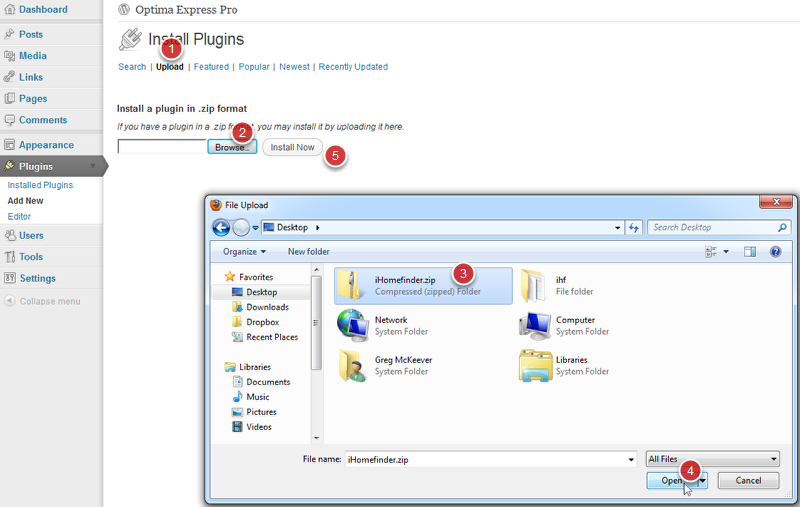Click the New folder button

[x=308, y=251]
